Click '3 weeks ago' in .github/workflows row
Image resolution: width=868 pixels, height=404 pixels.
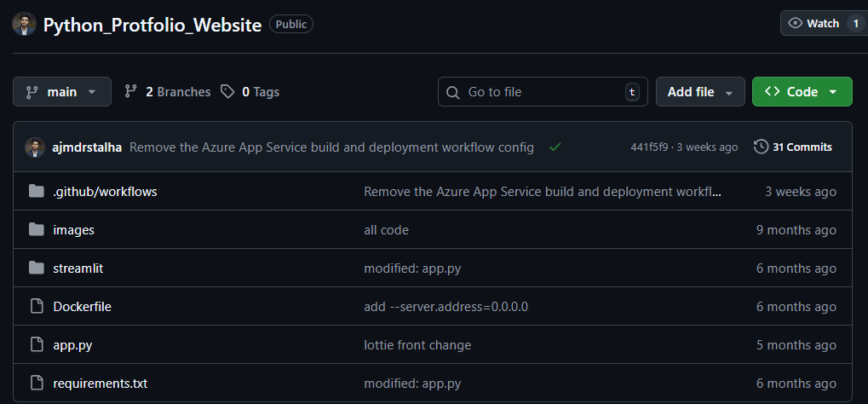(x=801, y=192)
